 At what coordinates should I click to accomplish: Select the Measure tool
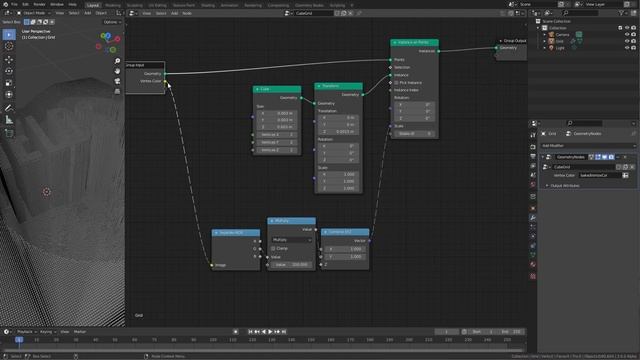point(9,120)
